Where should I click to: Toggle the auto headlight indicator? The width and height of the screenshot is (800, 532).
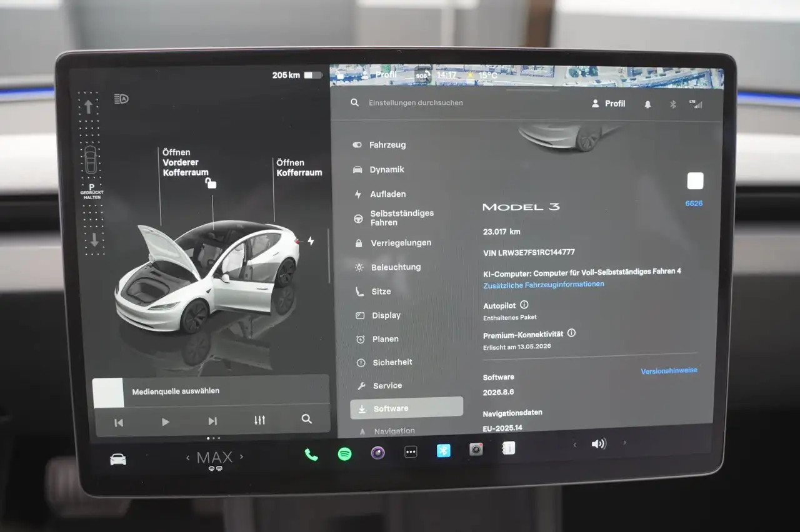coord(121,99)
